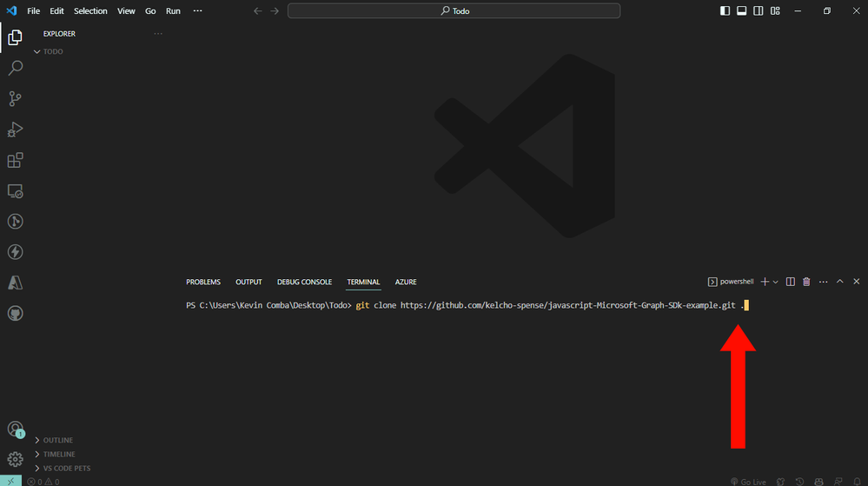Click Go Live in status bar

pos(748,482)
